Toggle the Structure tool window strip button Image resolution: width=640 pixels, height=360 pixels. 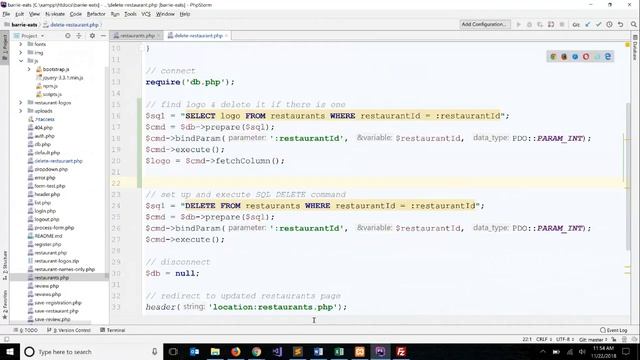click(x=5, y=265)
